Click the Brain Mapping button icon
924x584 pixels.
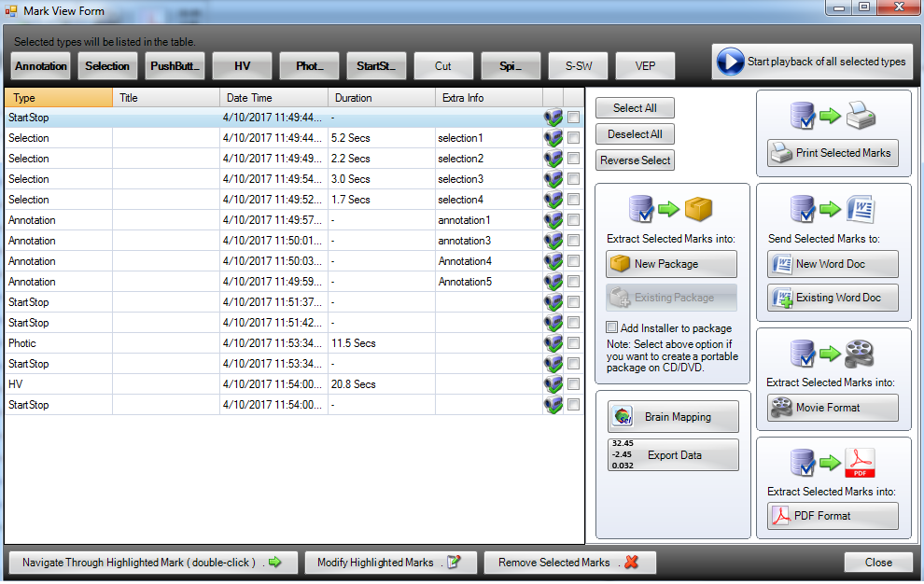[623, 417]
